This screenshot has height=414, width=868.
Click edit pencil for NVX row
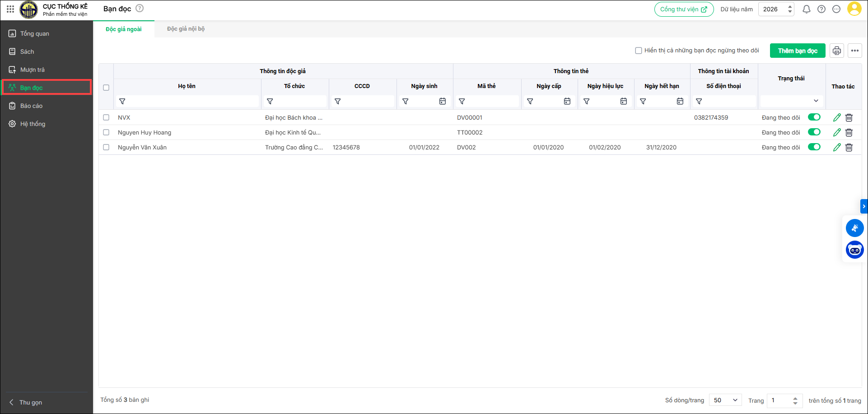[836, 117]
